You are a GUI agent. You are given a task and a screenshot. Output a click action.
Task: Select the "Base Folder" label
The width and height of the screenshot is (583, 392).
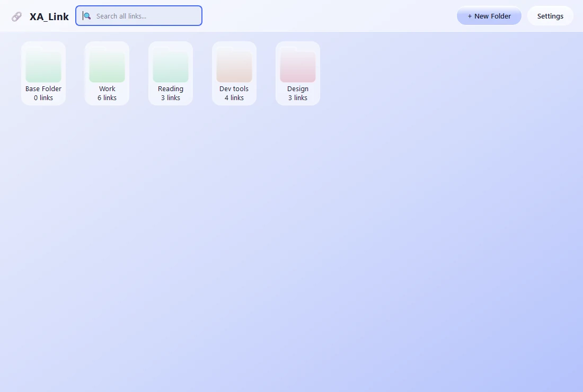pos(43,89)
